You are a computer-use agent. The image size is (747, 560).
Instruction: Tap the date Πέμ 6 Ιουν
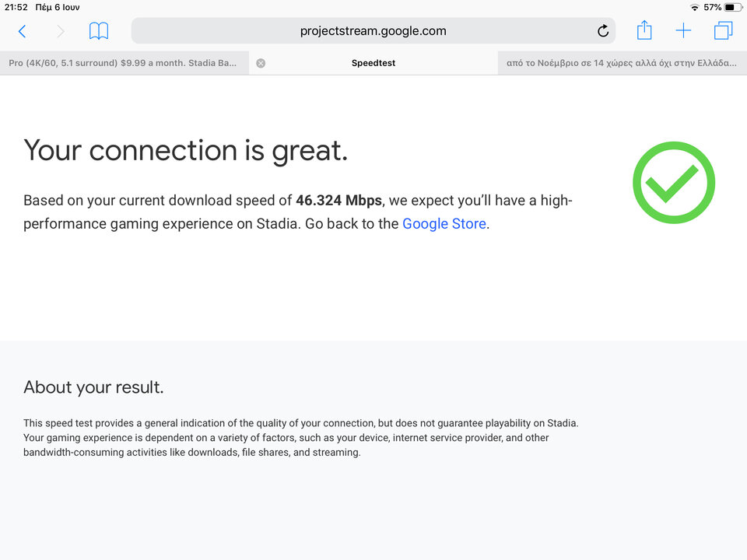(57, 7)
